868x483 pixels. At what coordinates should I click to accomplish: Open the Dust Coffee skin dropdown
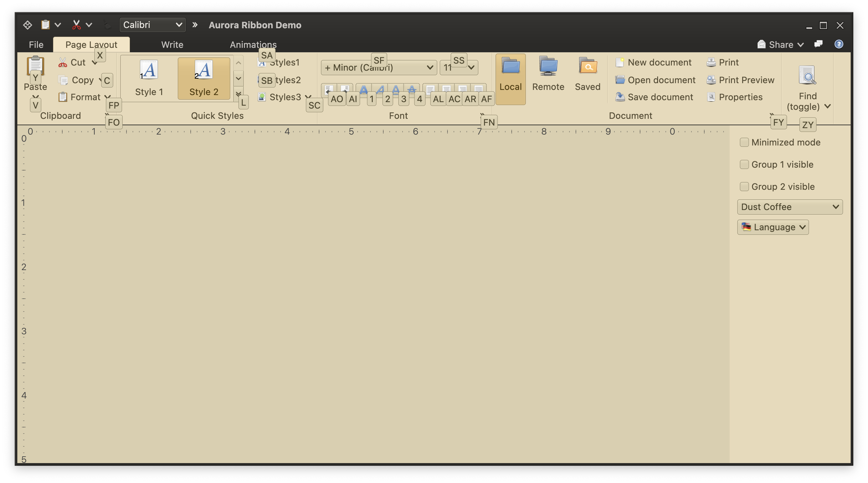tap(789, 207)
